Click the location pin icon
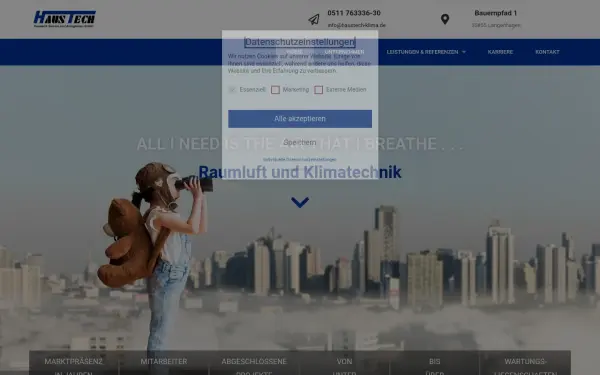Screen dimensions: 600x375 tap(445, 19)
